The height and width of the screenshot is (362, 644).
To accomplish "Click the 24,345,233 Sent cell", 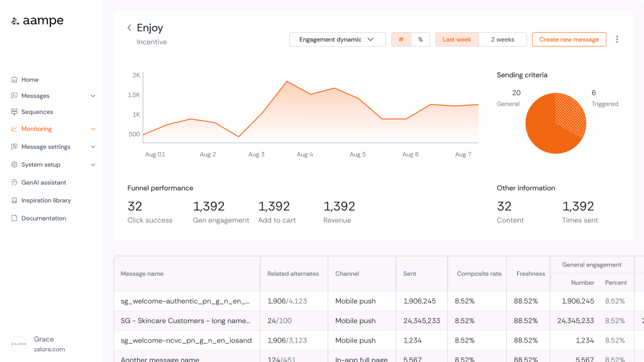I will [x=421, y=321].
